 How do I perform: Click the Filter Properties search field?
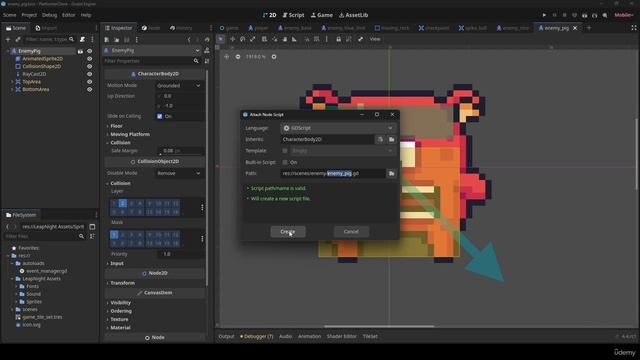(151, 61)
